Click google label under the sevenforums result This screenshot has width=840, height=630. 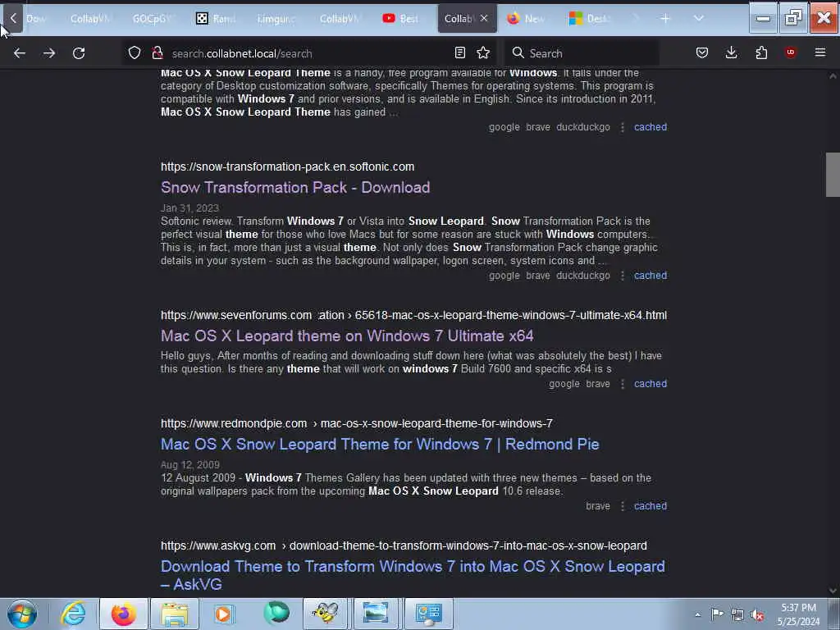[564, 384]
